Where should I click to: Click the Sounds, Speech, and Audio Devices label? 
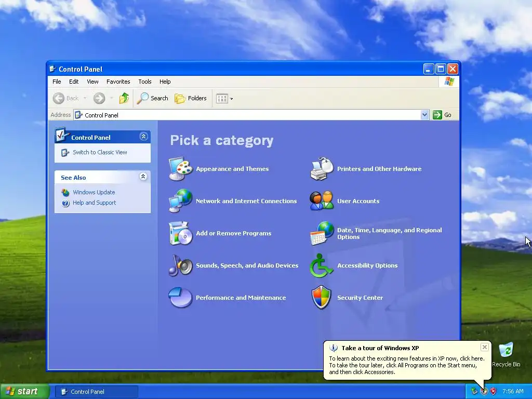coord(247,265)
